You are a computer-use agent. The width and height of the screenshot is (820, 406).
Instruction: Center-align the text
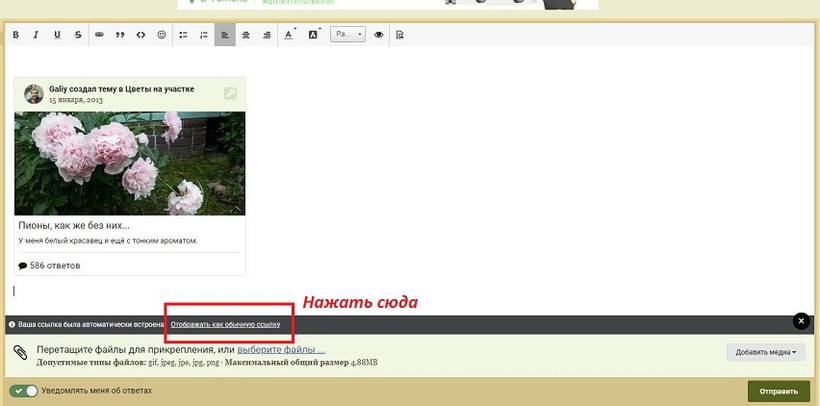point(246,35)
